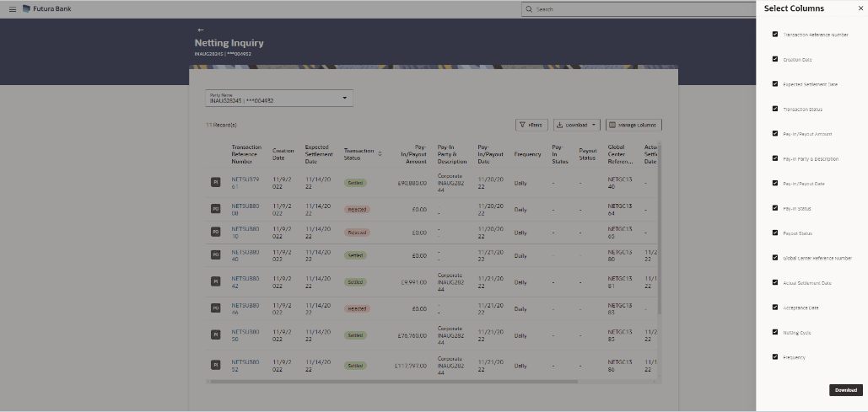The height and width of the screenshot is (412, 868).
Task: Open the Filters panel
Action: pos(531,125)
